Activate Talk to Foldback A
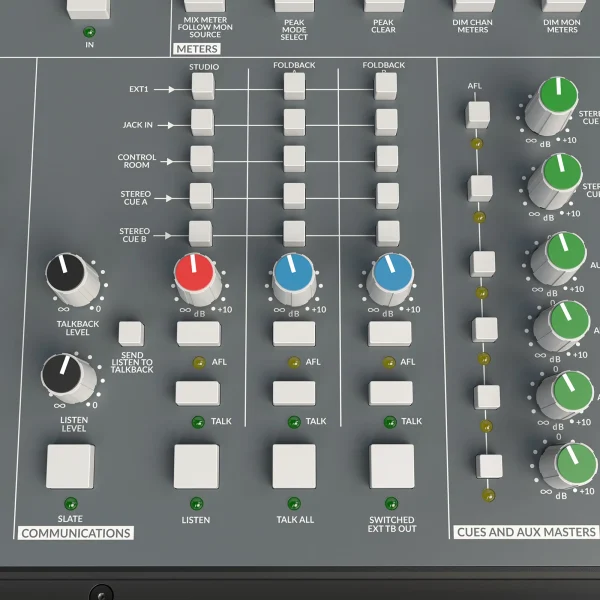 294,393
